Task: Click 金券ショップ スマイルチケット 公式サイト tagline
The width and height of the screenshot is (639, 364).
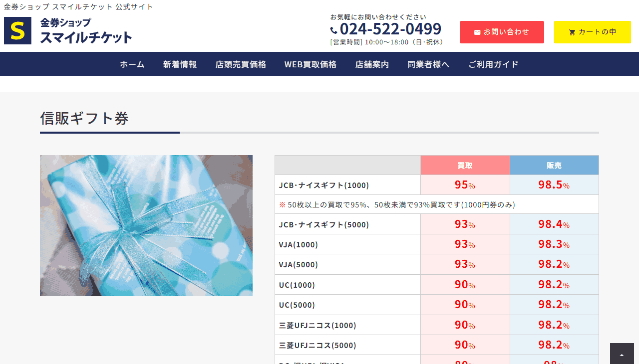Action: click(79, 7)
